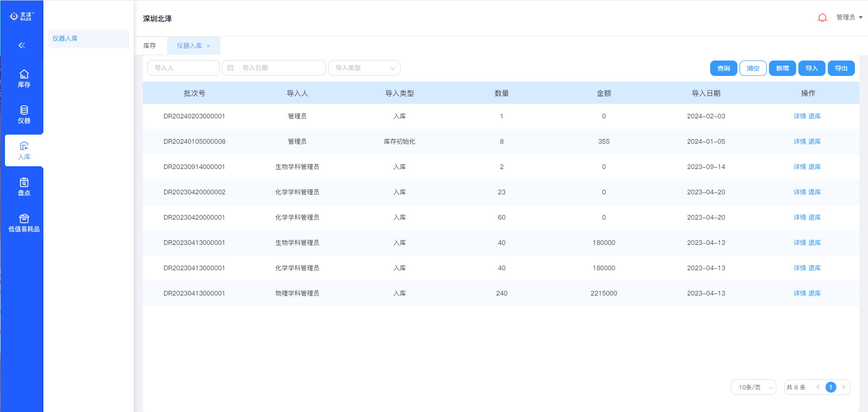Screen dimensions: 868x412
Task: Click 退库 for batch DR20240105000008
Action: pos(814,141)
